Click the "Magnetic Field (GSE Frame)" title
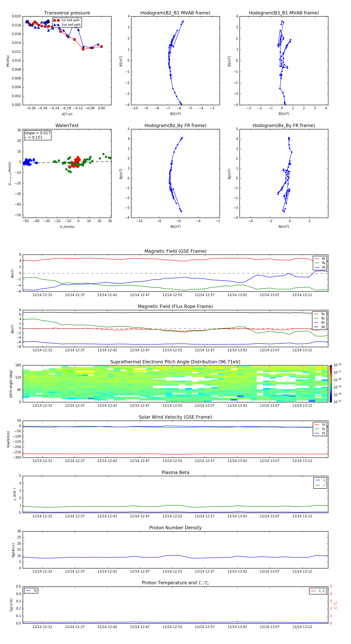351x644 pixels. pos(175,251)
